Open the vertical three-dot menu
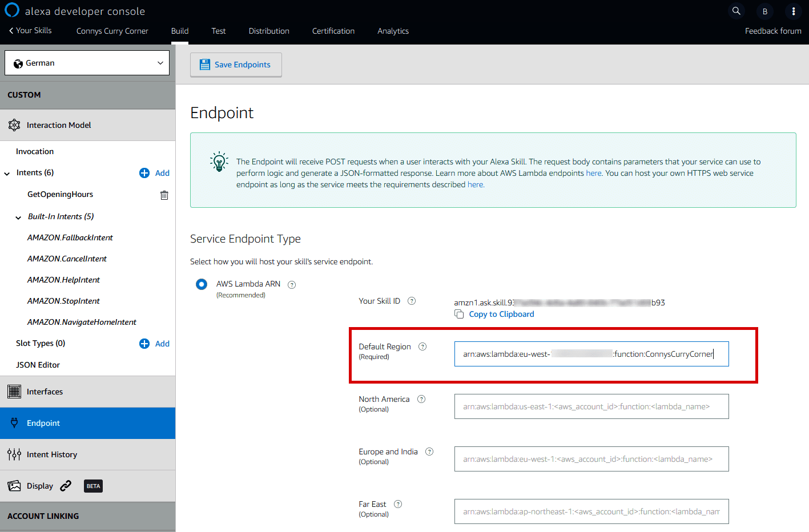The width and height of the screenshot is (809, 532). 793,11
